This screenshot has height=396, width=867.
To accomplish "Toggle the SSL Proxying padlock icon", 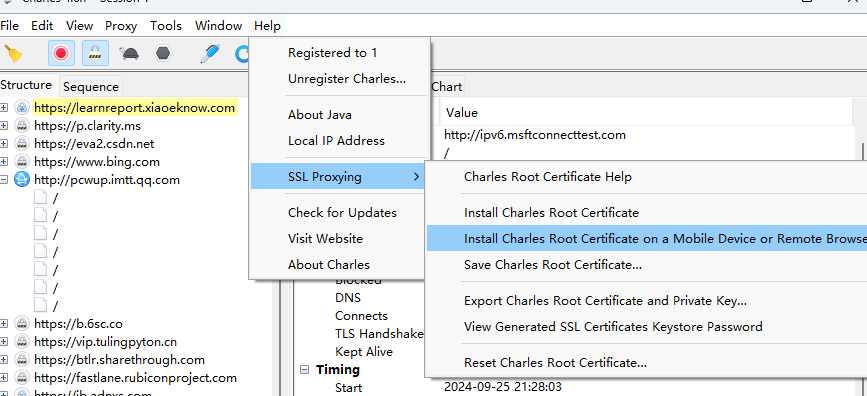I will coord(95,54).
